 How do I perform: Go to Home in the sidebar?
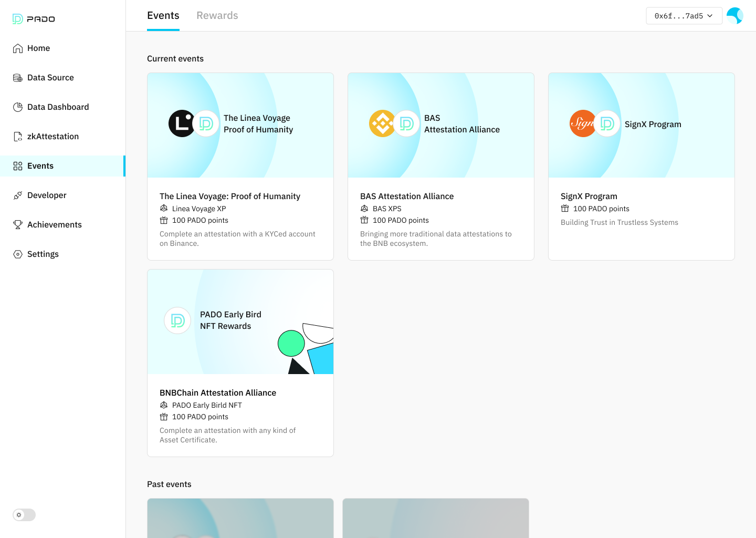[x=62, y=48]
